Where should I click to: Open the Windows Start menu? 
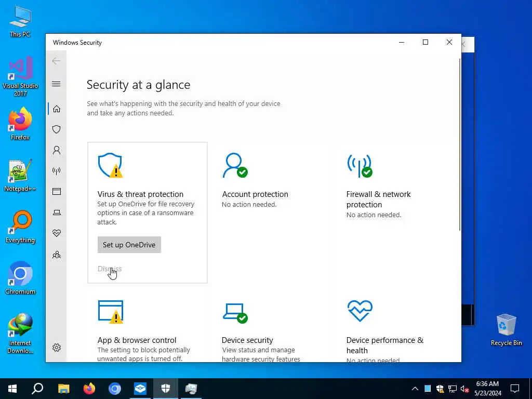(x=12, y=389)
